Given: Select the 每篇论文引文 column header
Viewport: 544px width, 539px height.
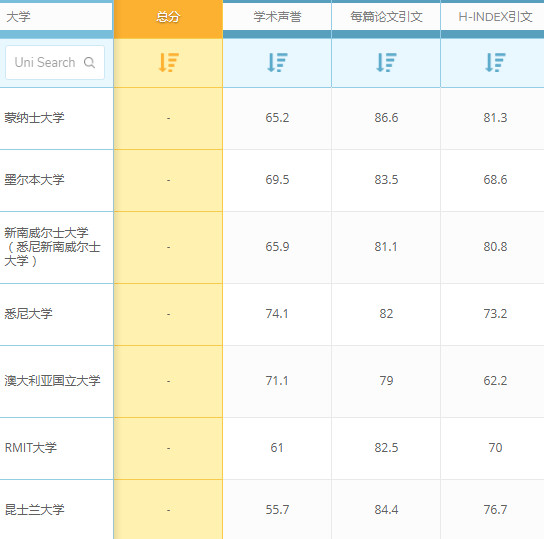Looking at the screenshot, I should (x=386, y=17).
